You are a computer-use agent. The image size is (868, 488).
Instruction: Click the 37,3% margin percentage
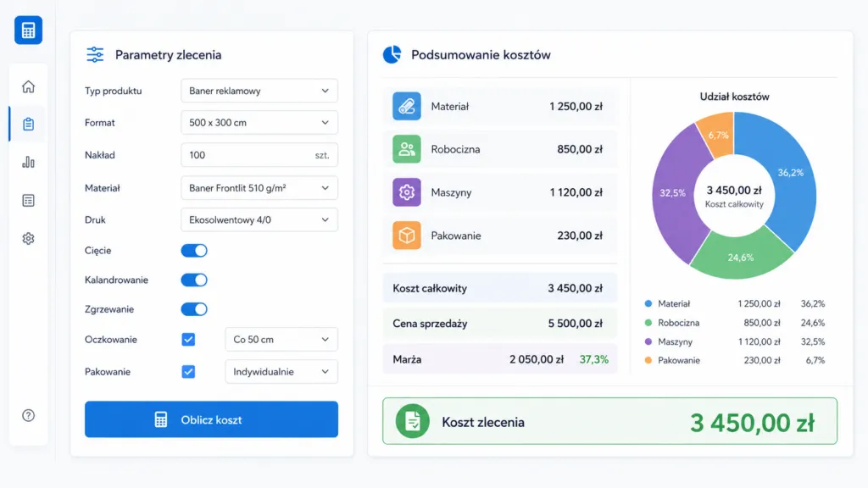tap(594, 359)
